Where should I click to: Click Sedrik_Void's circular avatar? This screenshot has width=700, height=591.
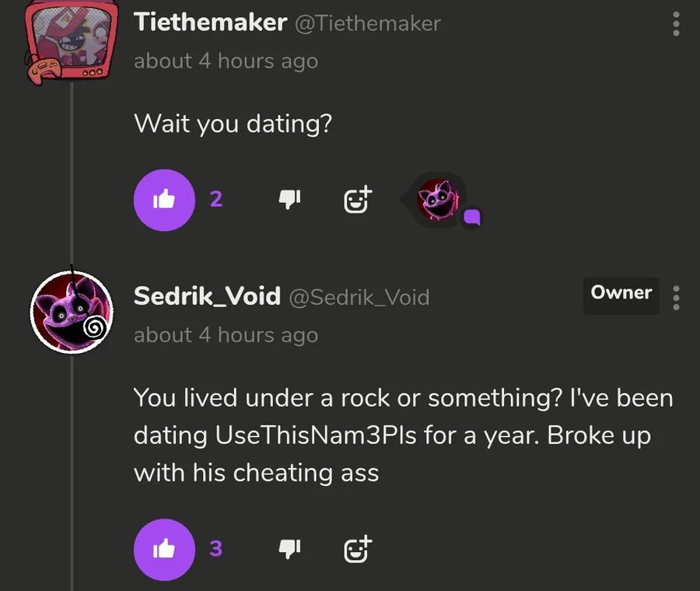click(71, 312)
